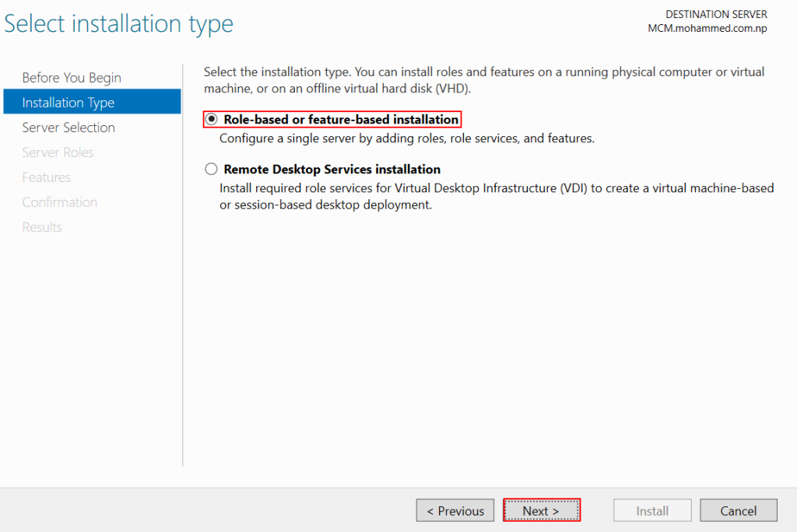The height and width of the screenshot is (532, 797).
Task: Go back with the Previous button
Action: click(x=455, y=511)
